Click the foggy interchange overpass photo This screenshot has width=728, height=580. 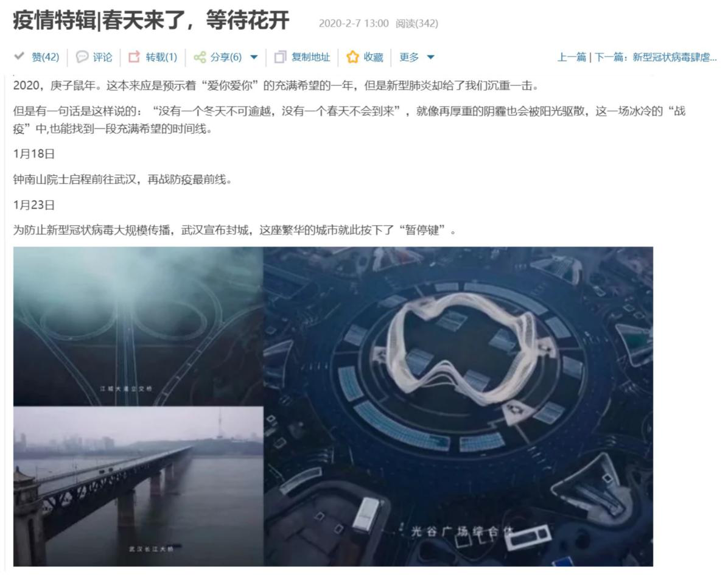(138, 326)
